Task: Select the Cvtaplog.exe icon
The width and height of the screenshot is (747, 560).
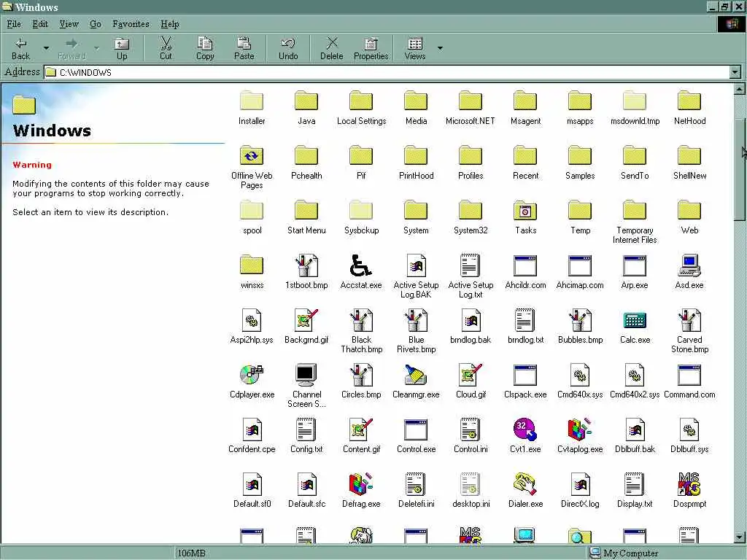Action: [580, 429]
